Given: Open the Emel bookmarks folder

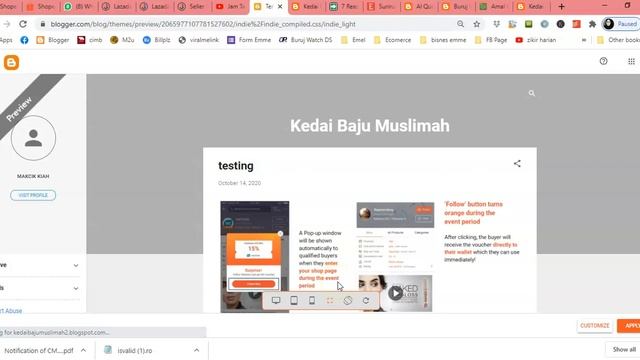Looking at the screenshot, I should (x=353, y=40).
